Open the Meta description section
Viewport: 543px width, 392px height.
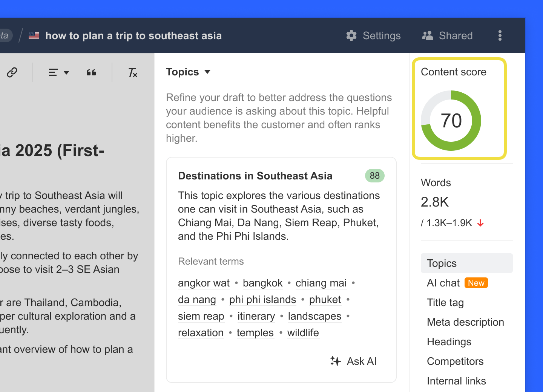[x=465, y=322]
